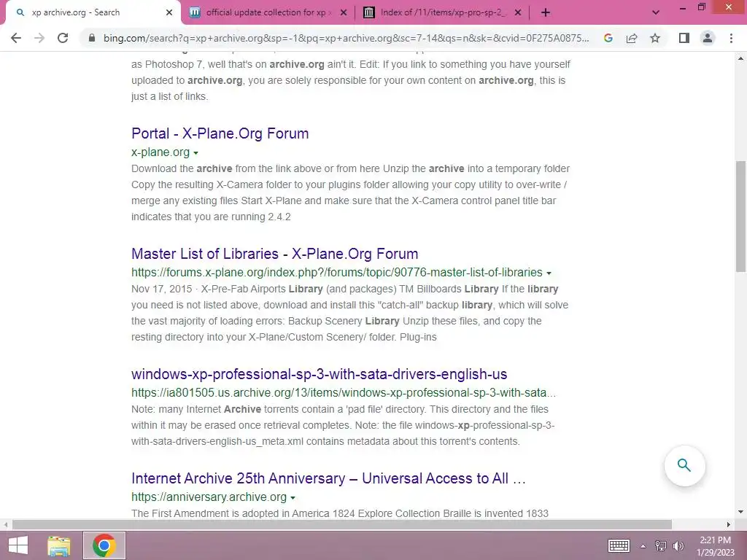Show hidden system tray icons
Screen dimensions: 747x560
pos(643,546)
